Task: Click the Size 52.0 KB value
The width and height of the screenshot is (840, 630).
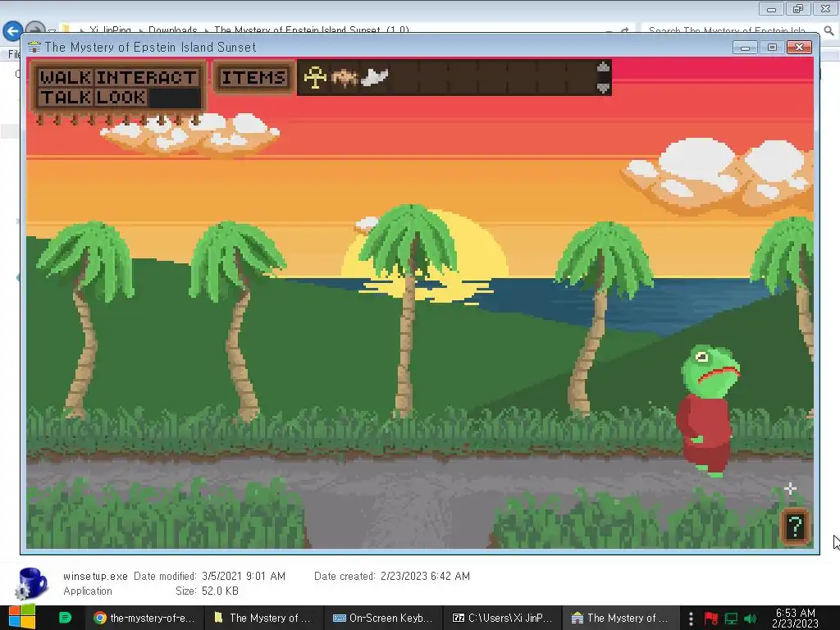Action: 220,591
